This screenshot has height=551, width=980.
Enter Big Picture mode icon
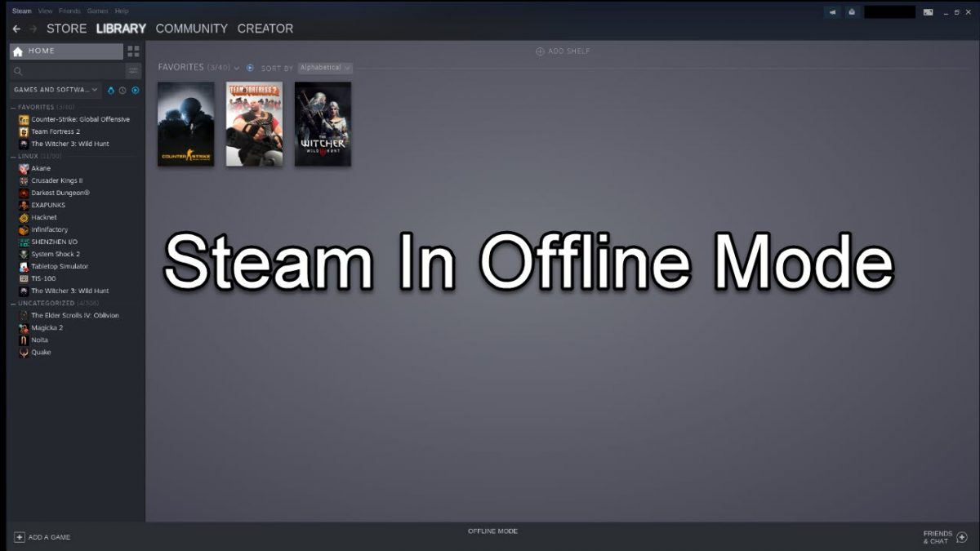928,12
